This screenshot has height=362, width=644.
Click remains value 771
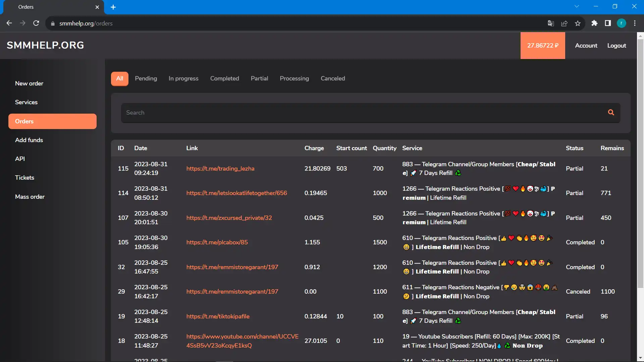606,193
